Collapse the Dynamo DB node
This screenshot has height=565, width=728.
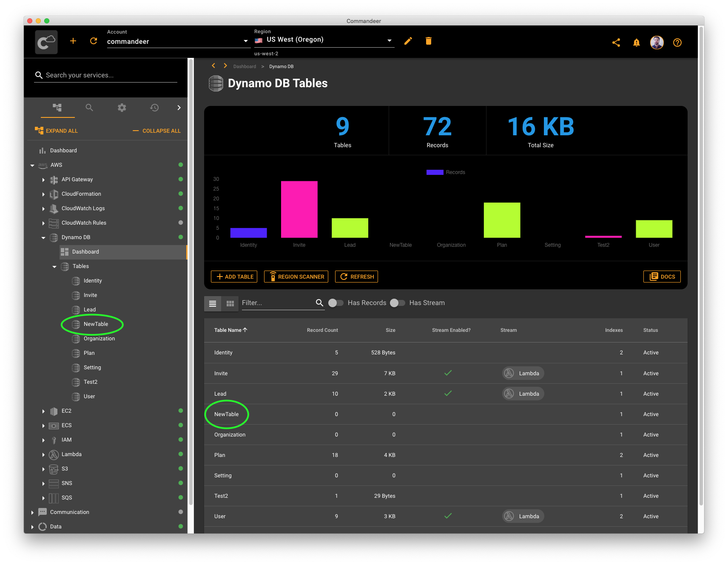(43, 237)
